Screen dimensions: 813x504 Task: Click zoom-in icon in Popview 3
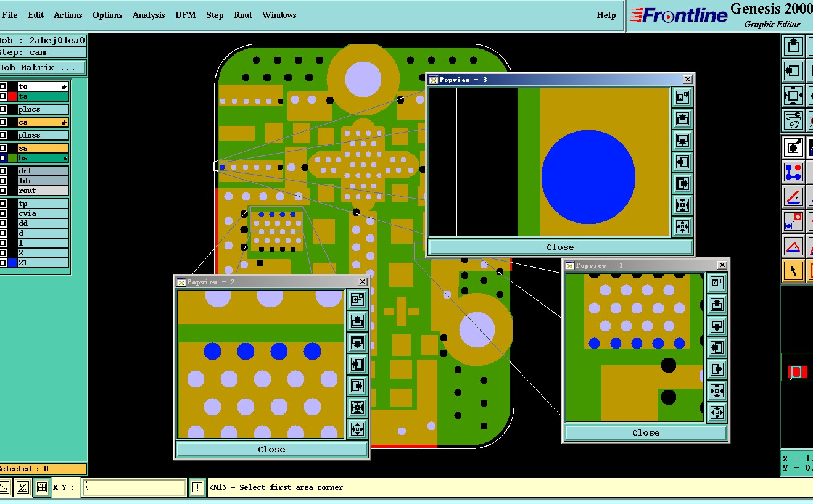tap(682, 205)
